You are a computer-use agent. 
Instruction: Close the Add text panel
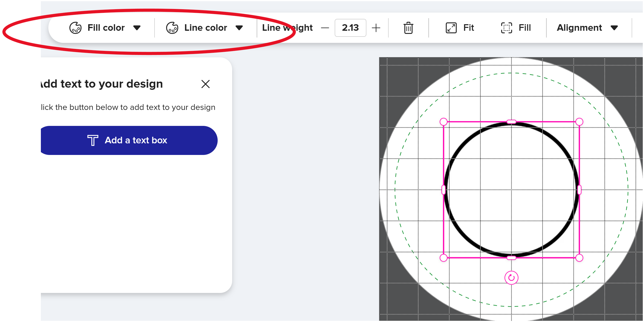206,84
